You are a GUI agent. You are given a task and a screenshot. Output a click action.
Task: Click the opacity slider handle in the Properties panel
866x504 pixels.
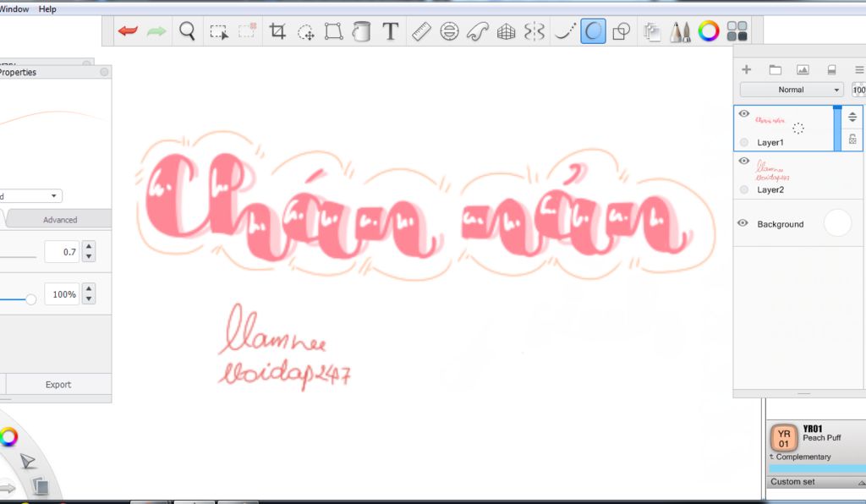[x=31, y=299]
